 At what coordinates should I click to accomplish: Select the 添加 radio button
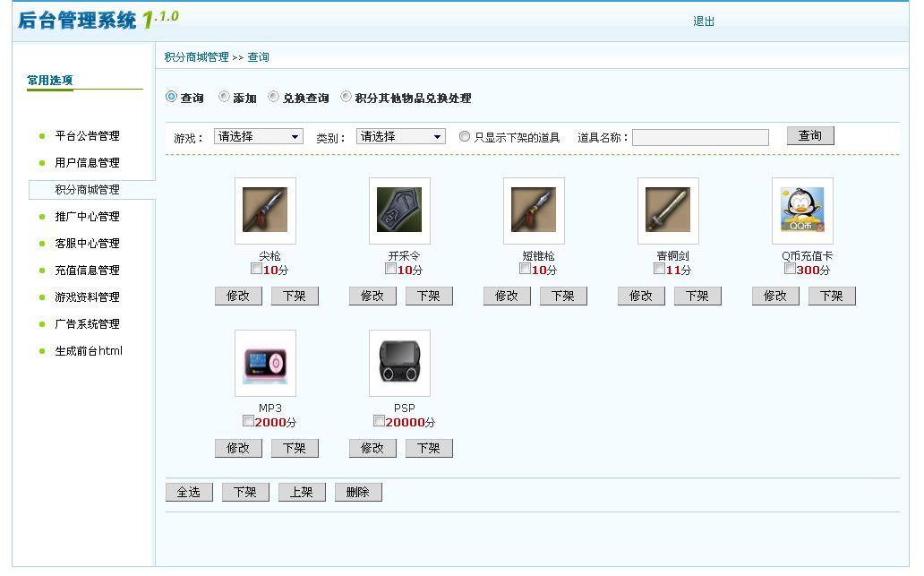222,99
